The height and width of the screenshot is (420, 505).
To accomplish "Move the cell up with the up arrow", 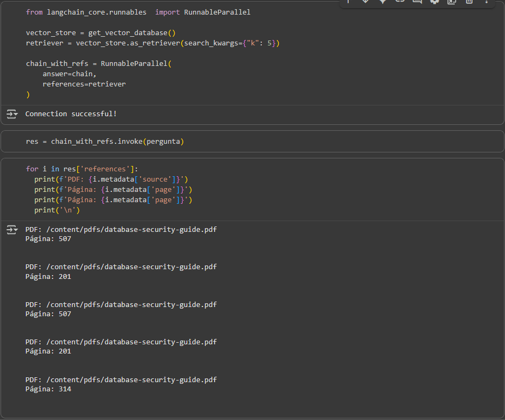I will point(348,2).
